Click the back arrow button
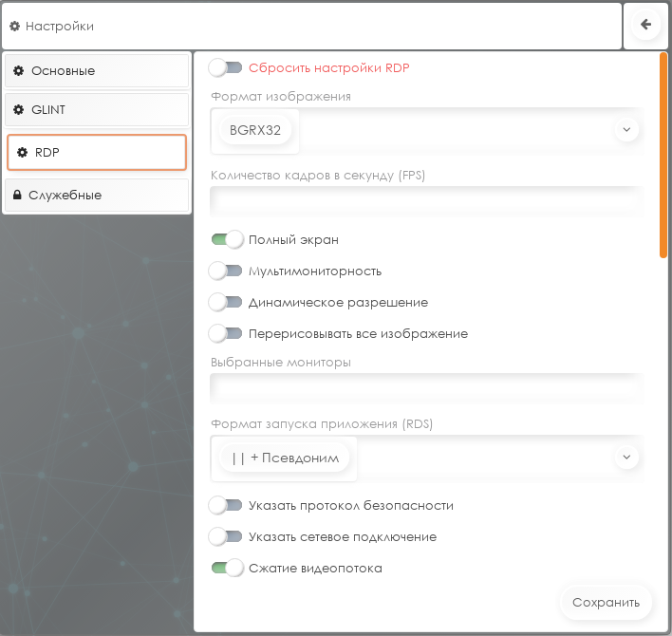Viewport: 672px width, 636px height. tap(646, 25)
